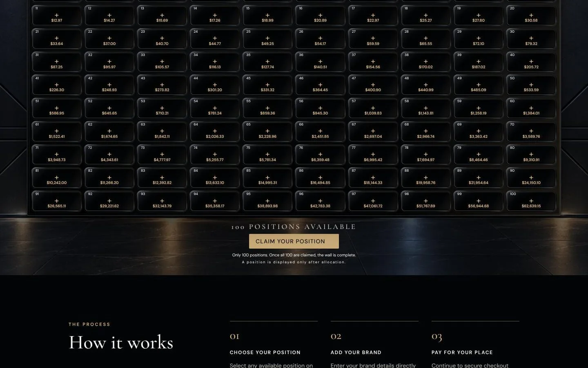The width and height of the screenshot is (588, 368).
Task: Click the plus icon on position 78
Action: 426,155
